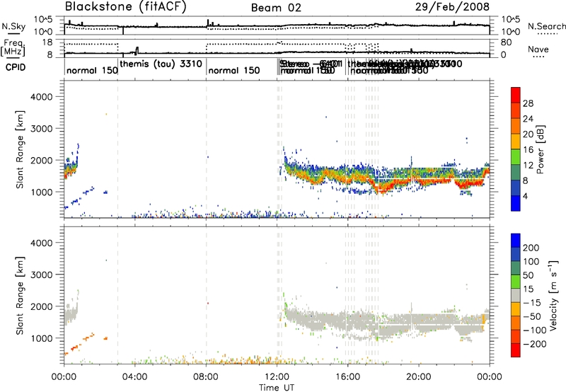This screenshot has width=566, height=392.
Task: Click the 'Power [dB]' colorbar label
Action: 541,149
